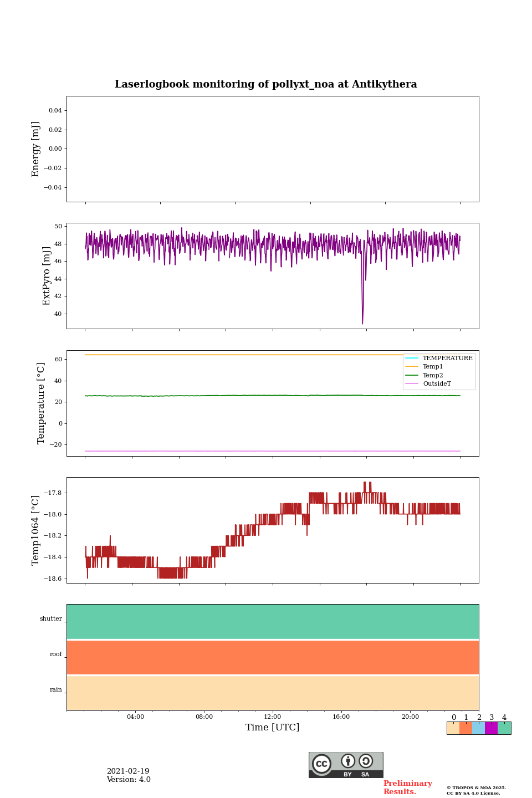The image size is (532, 798).
Task: Click the green shutter status band
Action: click(x=273, y=622)
